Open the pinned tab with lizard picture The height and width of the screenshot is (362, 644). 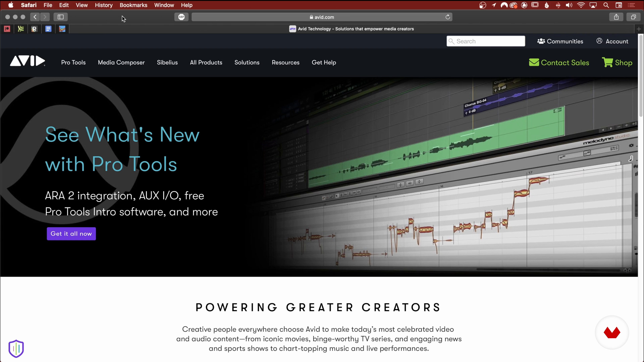62,29
